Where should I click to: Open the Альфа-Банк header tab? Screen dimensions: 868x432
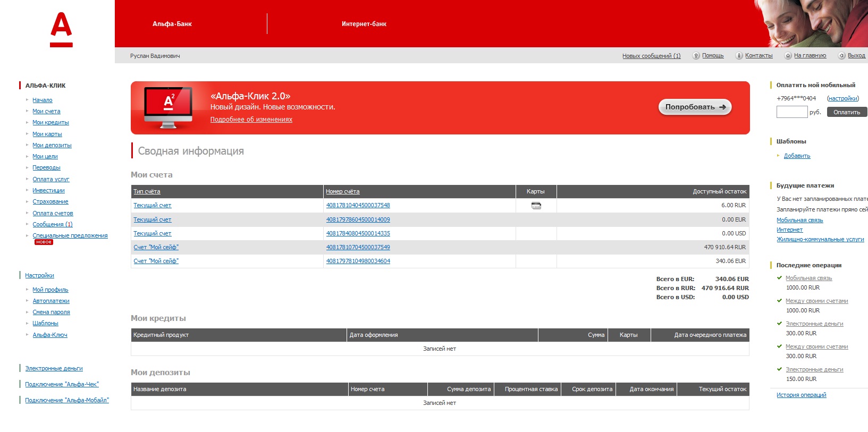point(172,24)
